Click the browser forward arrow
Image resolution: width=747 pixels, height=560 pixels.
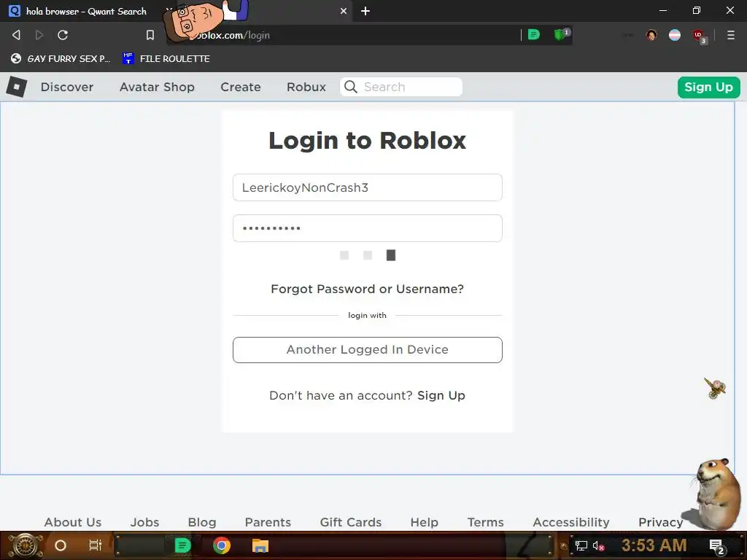[x=39, y=35]
